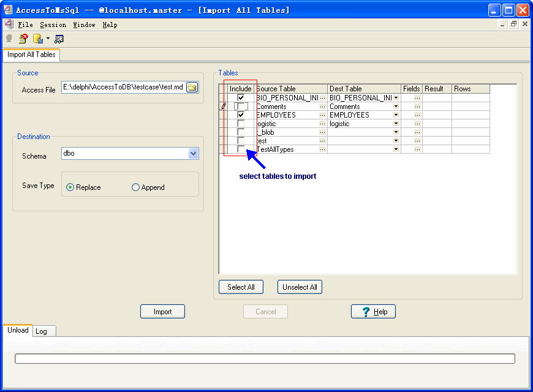Open Dest Table dropdown for logistic
Image resolution: width=533 pixels, height=392 pixels.
pos(396,124)
